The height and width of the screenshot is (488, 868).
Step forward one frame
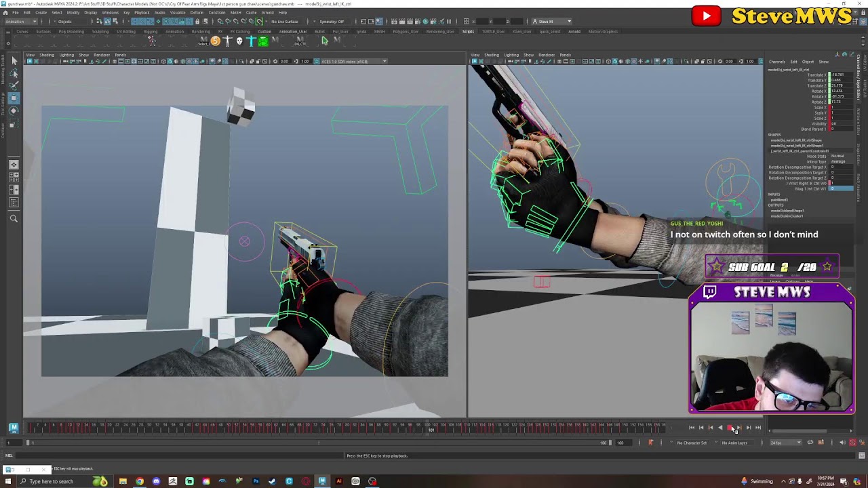pos(749,428)
